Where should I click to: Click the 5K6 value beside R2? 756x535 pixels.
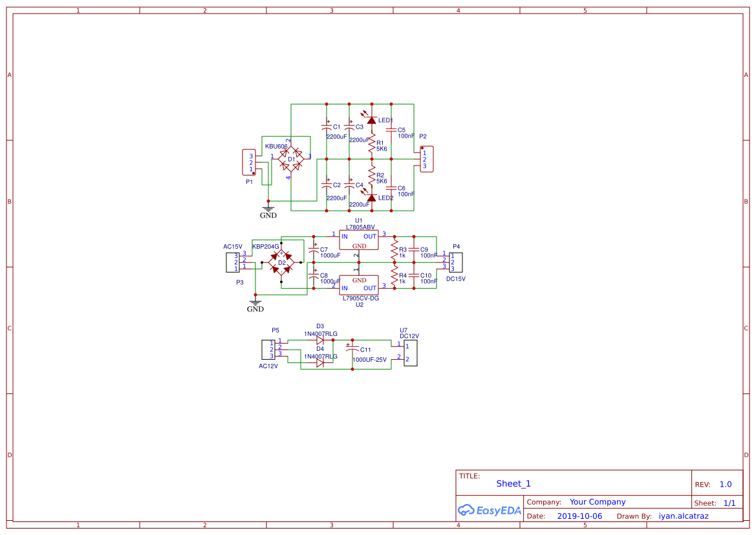382,181
